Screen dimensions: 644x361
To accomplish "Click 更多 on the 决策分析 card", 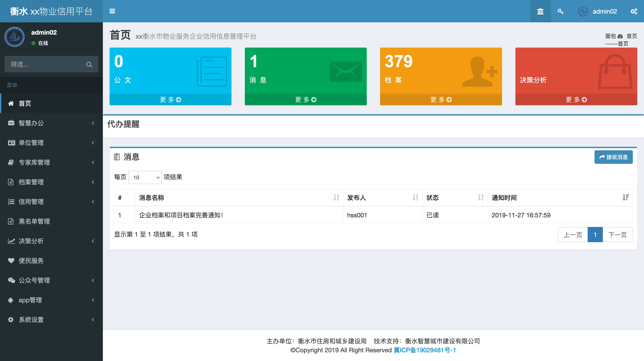I will coord(576,100).
